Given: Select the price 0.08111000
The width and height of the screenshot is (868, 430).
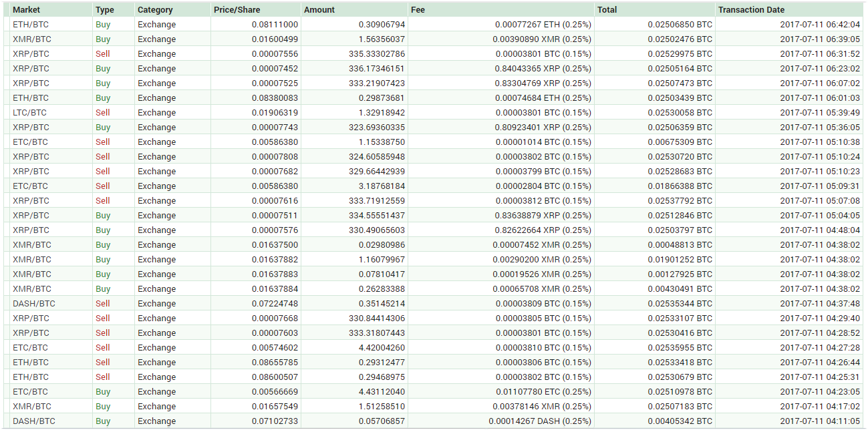Looking at the screenshot, I should 275,25.
